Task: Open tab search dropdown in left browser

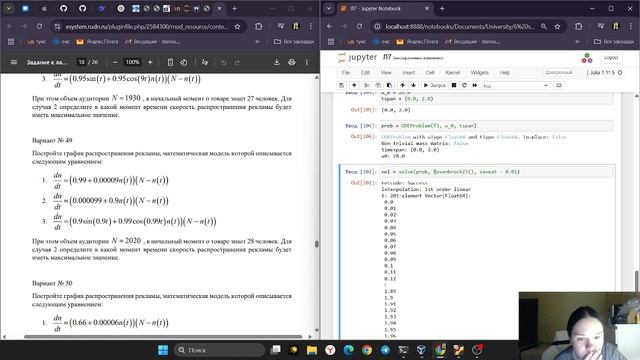Action: click(x=9, y=8)
